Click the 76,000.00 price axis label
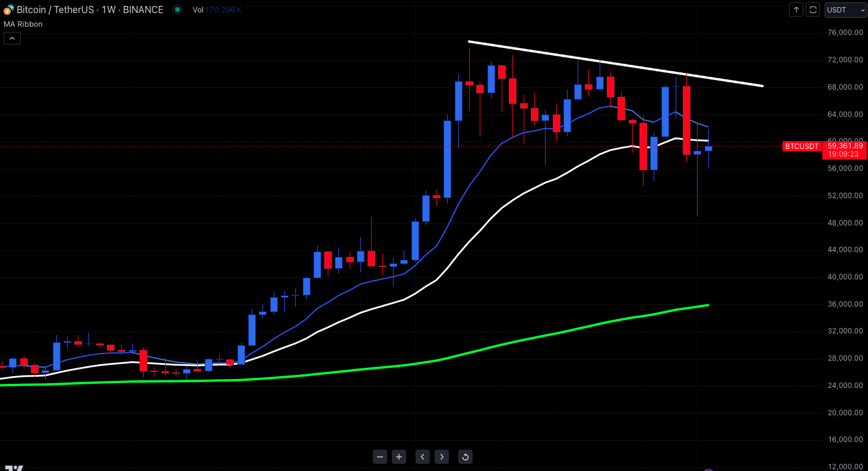 pyautogui.click(x=845, y=33)
